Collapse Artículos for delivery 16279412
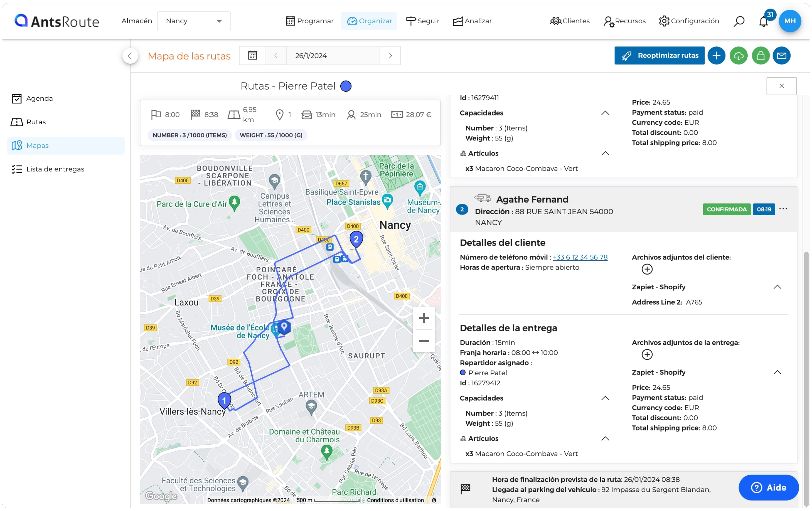Screen dimensions: 812x511 coord(605,439)
